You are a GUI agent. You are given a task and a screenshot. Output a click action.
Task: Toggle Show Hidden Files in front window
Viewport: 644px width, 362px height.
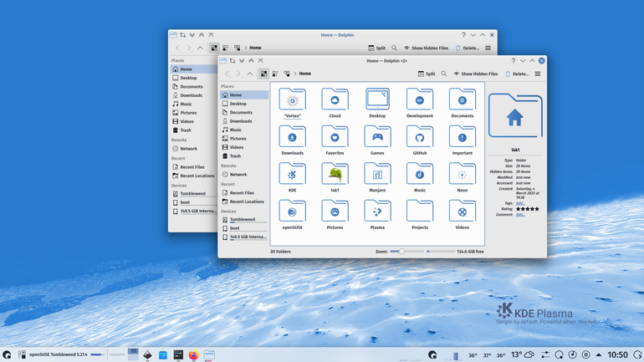(x=476, y=74)
